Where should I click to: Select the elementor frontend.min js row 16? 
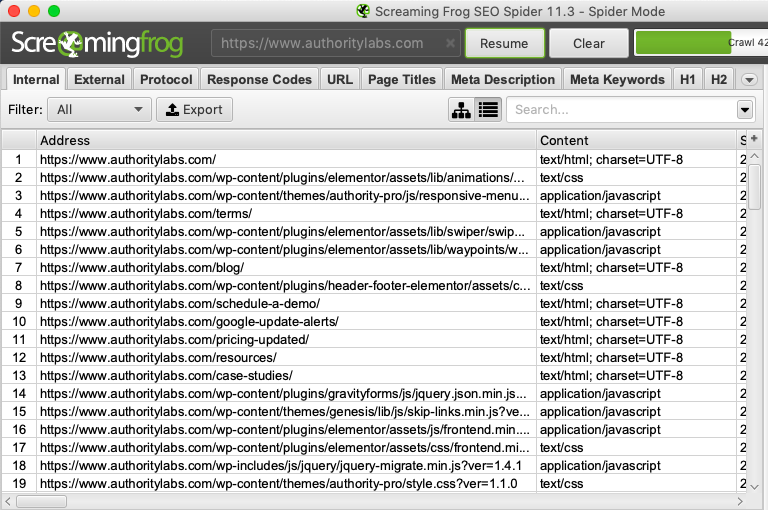coord(374,429)
